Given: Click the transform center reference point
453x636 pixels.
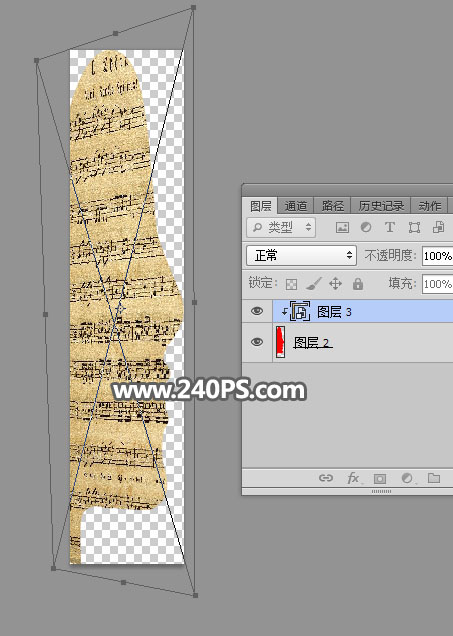Looking at the screenshot, I should [x=120, y=309].
